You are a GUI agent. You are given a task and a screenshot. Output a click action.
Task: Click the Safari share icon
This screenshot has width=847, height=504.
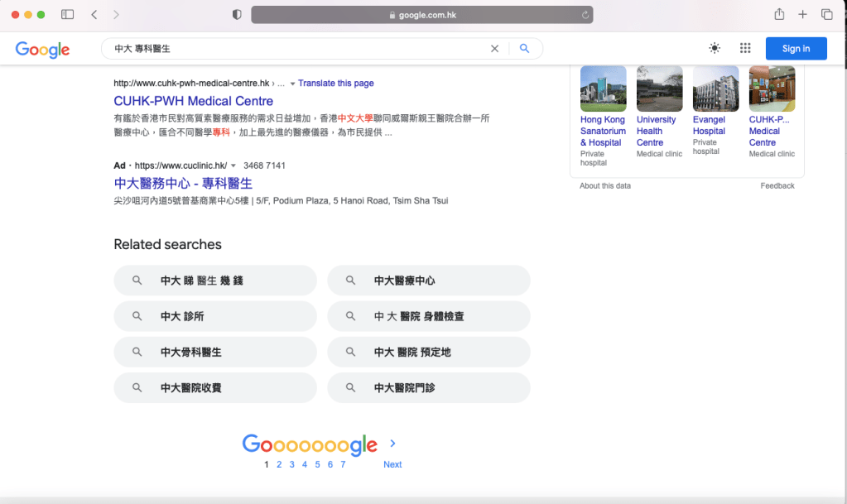coord(779,15)
